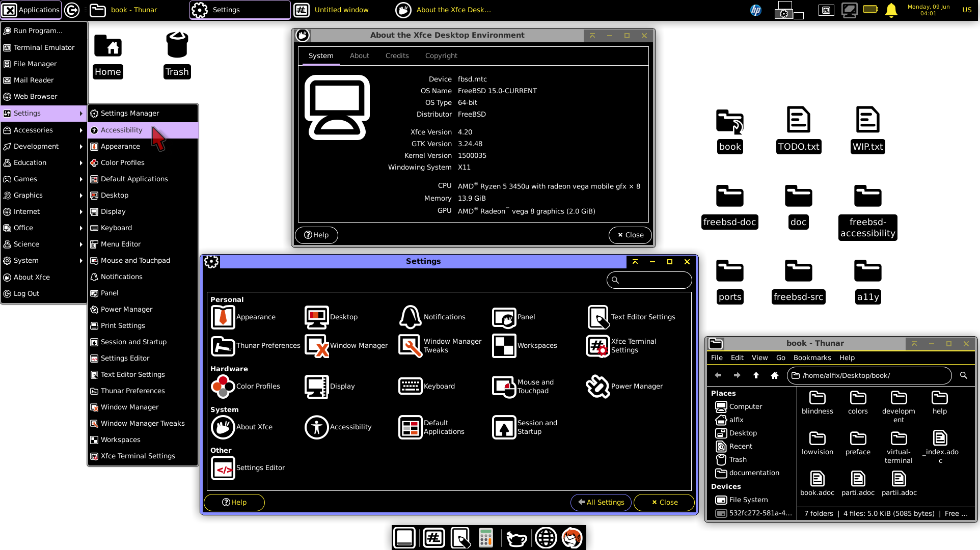The image size is (980, 550).
Task: Switch to the Copyright tab
Action: (441, 56)
